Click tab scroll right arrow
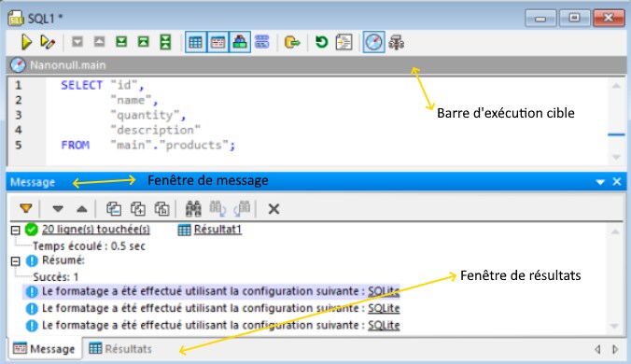Screen dimensions: 631x364 point(615,349)
